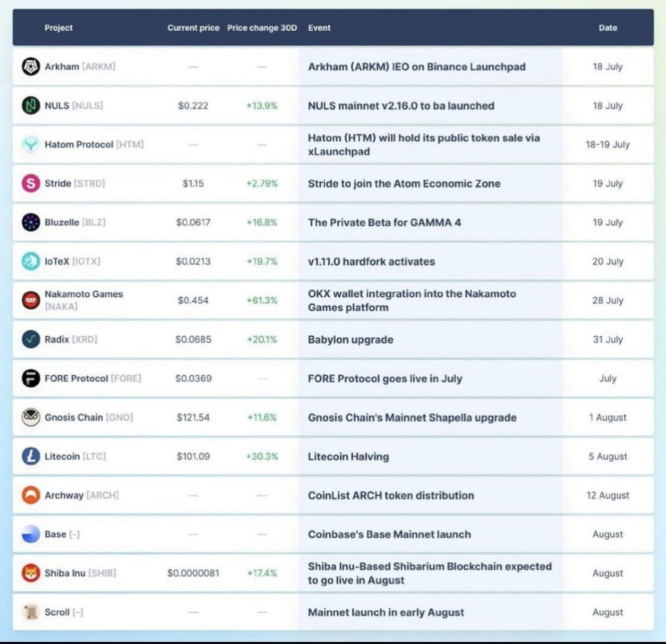Click the 12 August date
This screenshot has width=666, height=644.
[x=608, y=495]
